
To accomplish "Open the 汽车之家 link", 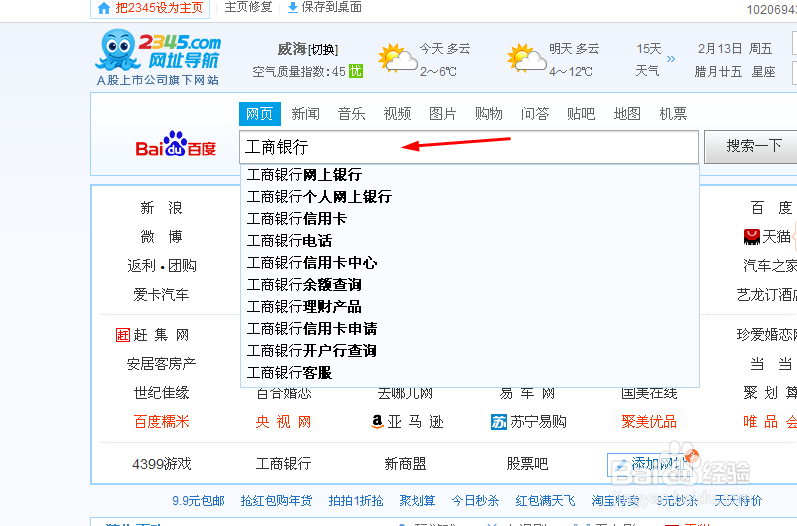I will (x=770, y=265).
